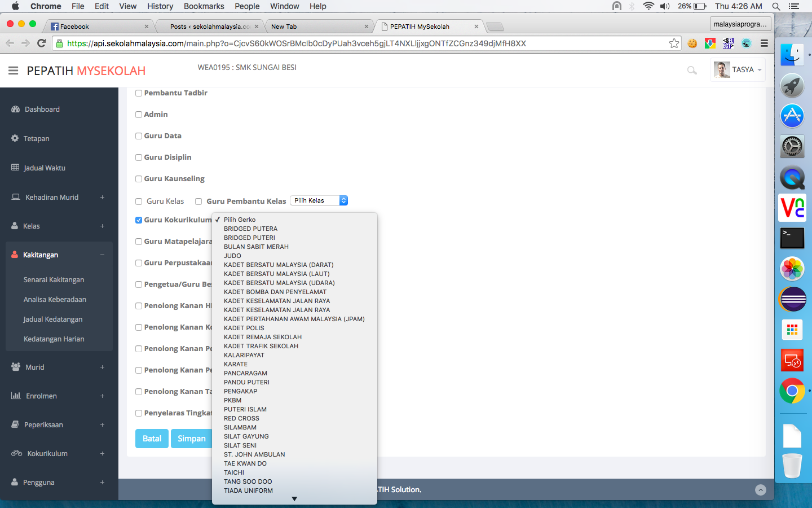Image resolution: width=812 pixels, height=508 pixels.
Task: Select BULAN SABIT MERAH option
Action: point(294,247)
